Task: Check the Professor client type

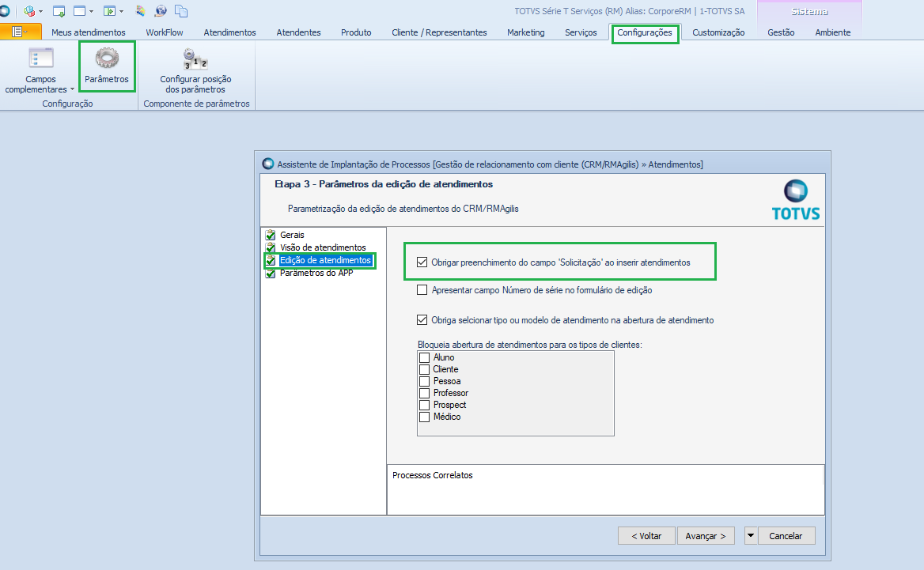Action: 424,393
